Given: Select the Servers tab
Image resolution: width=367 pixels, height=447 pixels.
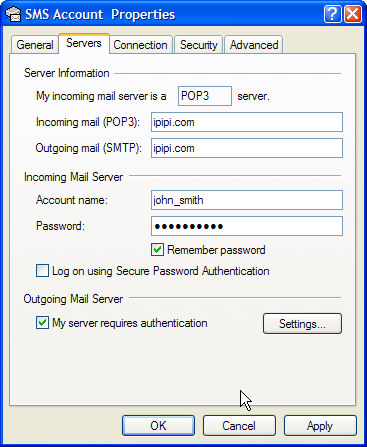Looking at the screenshot, I should tap(84, 43).
